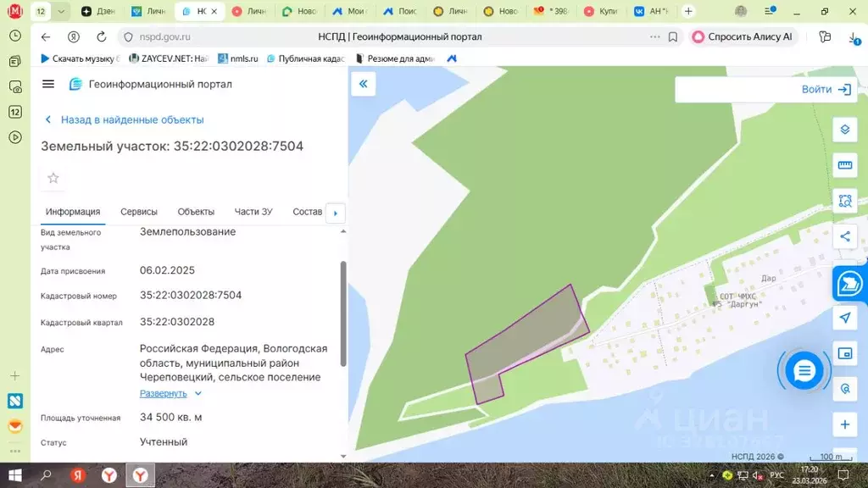The image size is (868, 488).
Task: Switch to the Части ЗУ tab
Action: pyautogui.click(x=254, y=212)
